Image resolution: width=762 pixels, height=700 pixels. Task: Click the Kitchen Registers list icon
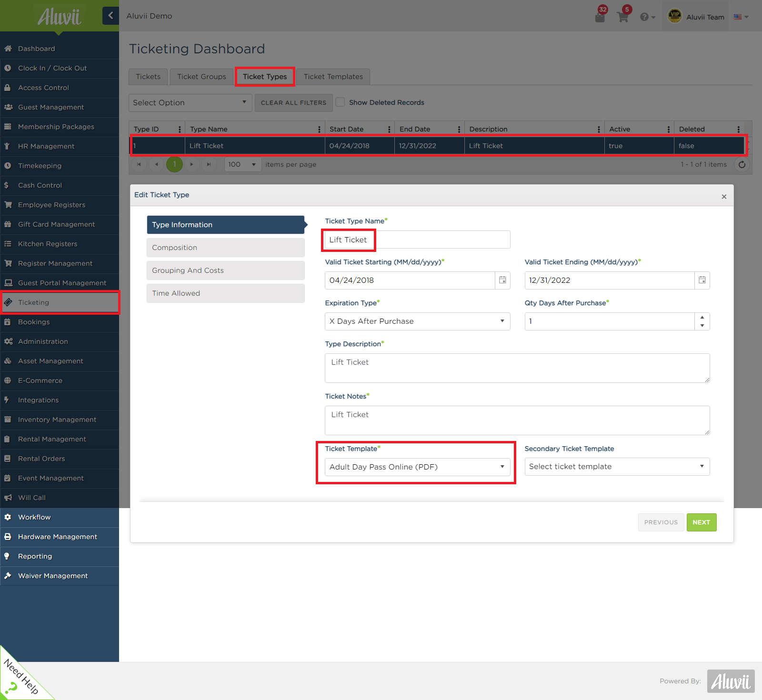pos(8,244)
